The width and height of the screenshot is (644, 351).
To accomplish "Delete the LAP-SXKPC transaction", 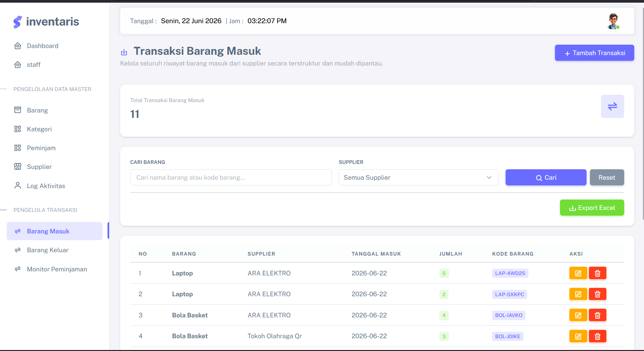I will coord(597,294).
